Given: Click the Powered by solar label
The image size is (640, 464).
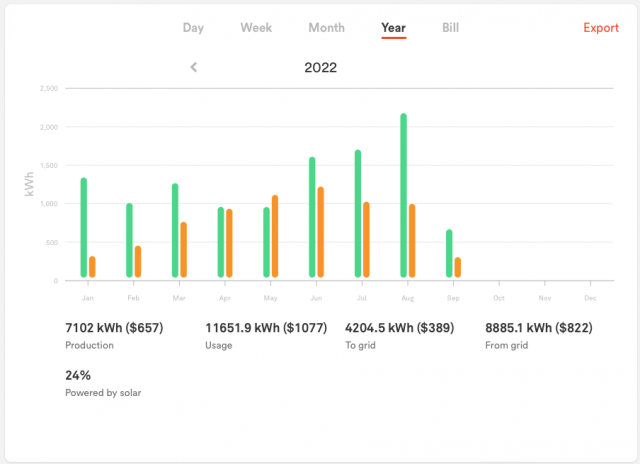Looking at the screenshot, I should pos(103,393).
